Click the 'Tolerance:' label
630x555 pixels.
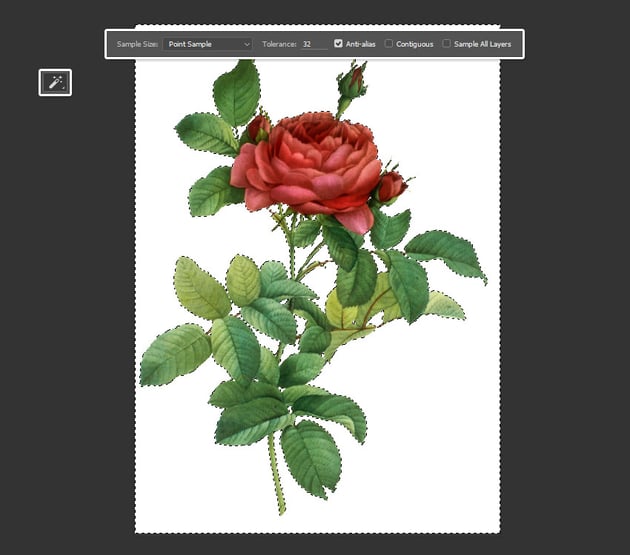pos(279,44)
